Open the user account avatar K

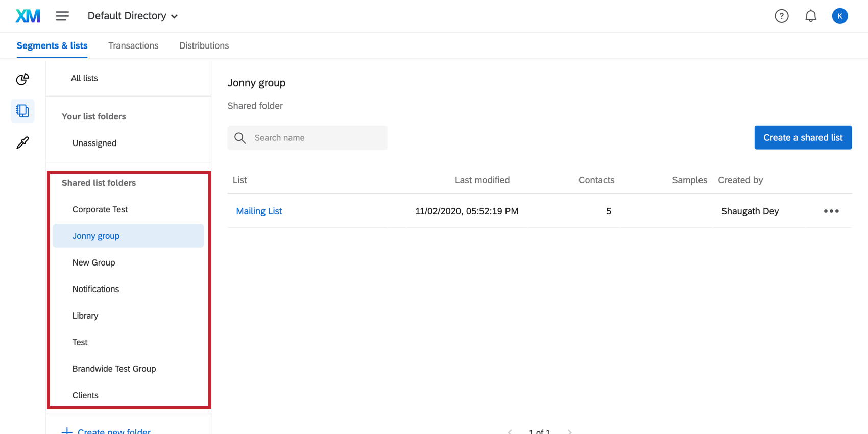[839, 16]
